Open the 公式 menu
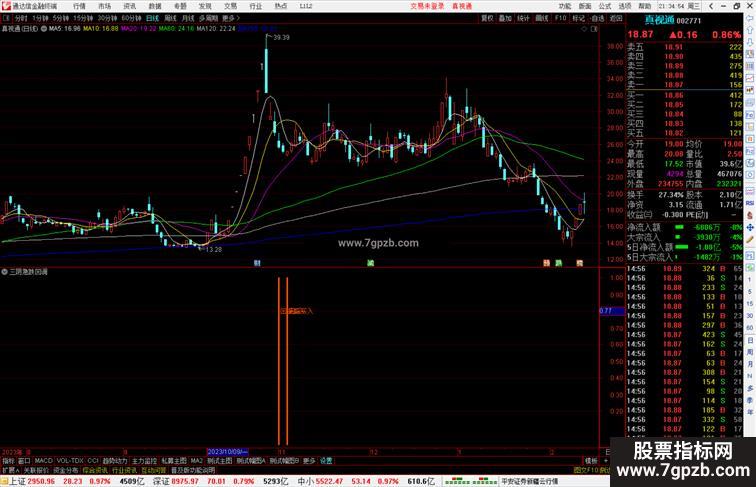 click(605, 6)
